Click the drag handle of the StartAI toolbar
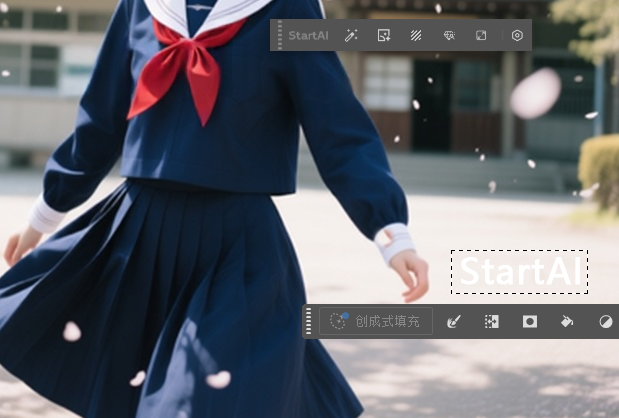Screen dimensions: 619x418 (279, 35)
